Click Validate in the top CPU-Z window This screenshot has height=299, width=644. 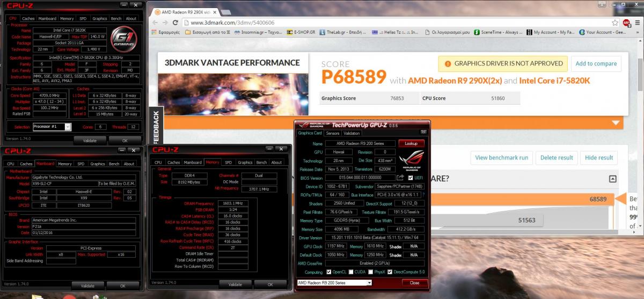click(x=90, y=140)
